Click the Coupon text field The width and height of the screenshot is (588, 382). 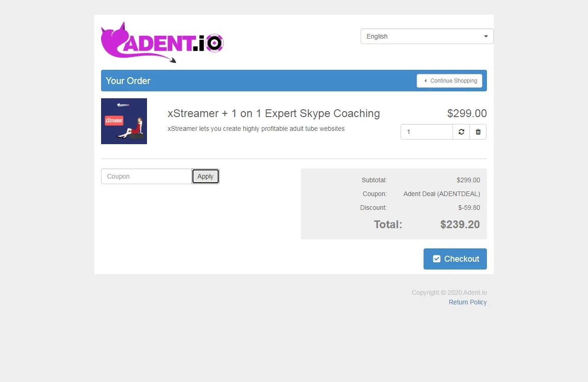tap(147, 176)
